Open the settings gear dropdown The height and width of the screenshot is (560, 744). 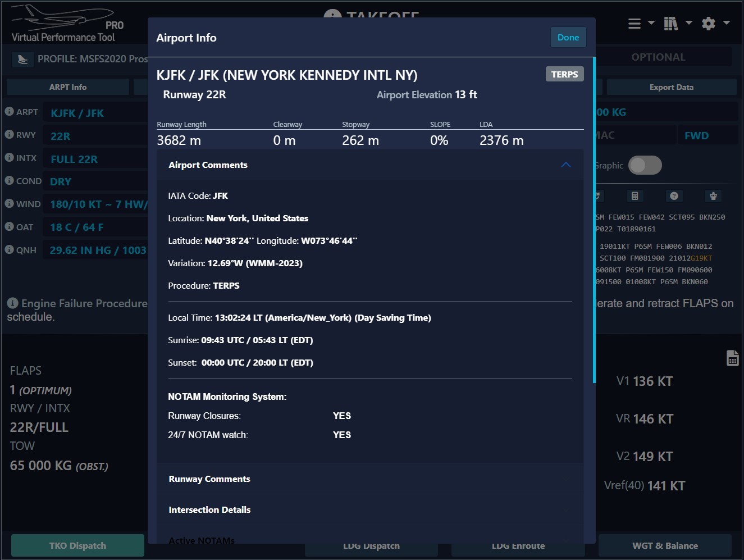715,24
